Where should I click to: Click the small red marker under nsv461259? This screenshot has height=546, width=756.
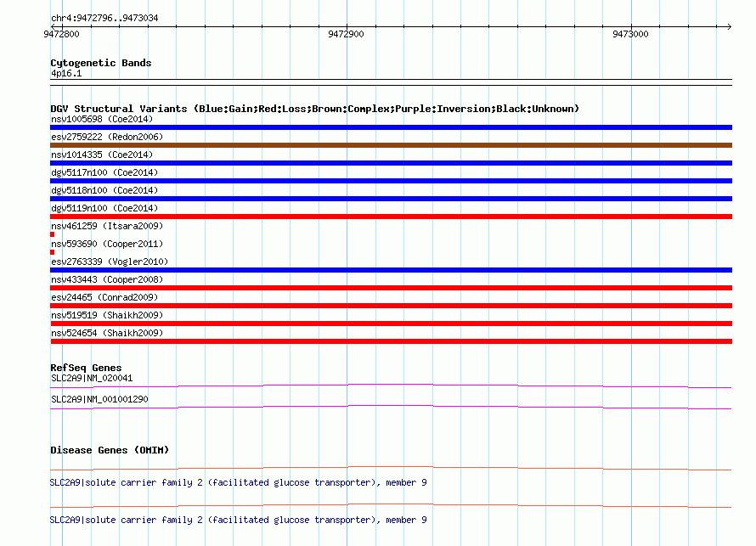pyautogui.click(x=52, y=234)
